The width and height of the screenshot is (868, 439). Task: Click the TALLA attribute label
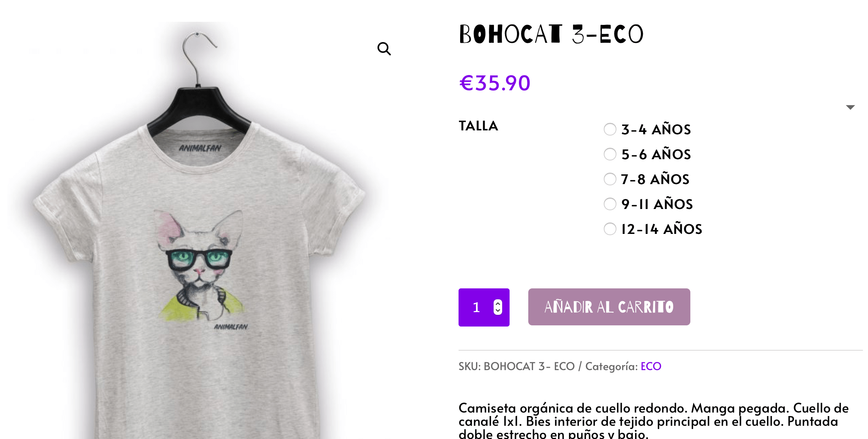click(x=478, y=126)
